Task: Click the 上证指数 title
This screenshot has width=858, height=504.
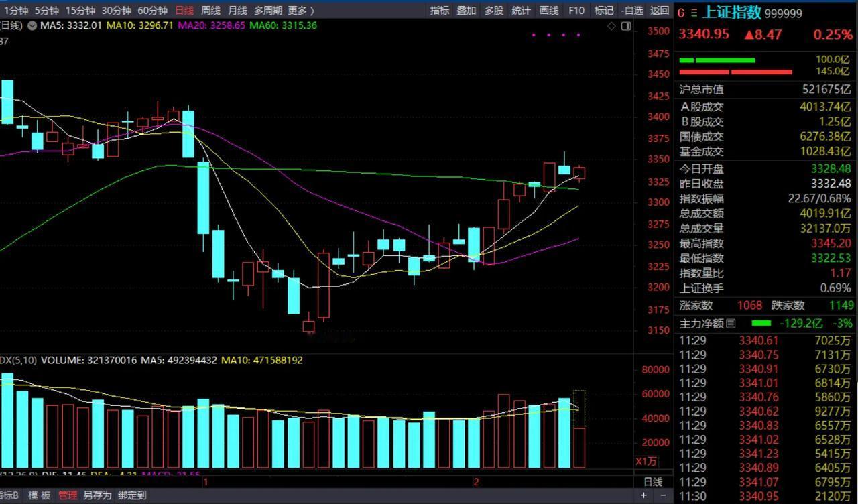Action: [x=731, y=13]
